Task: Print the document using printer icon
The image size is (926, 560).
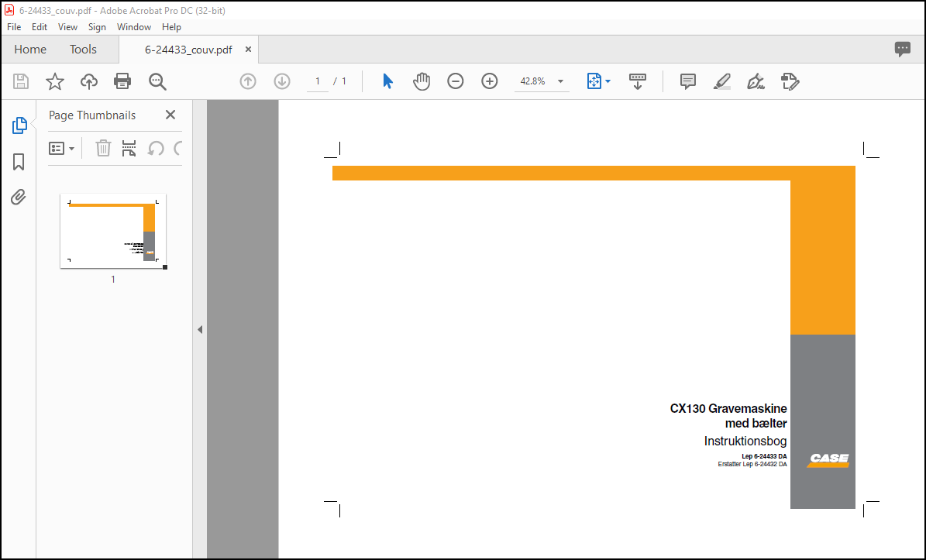Action: pyautogui.click(x=122, y=81)
